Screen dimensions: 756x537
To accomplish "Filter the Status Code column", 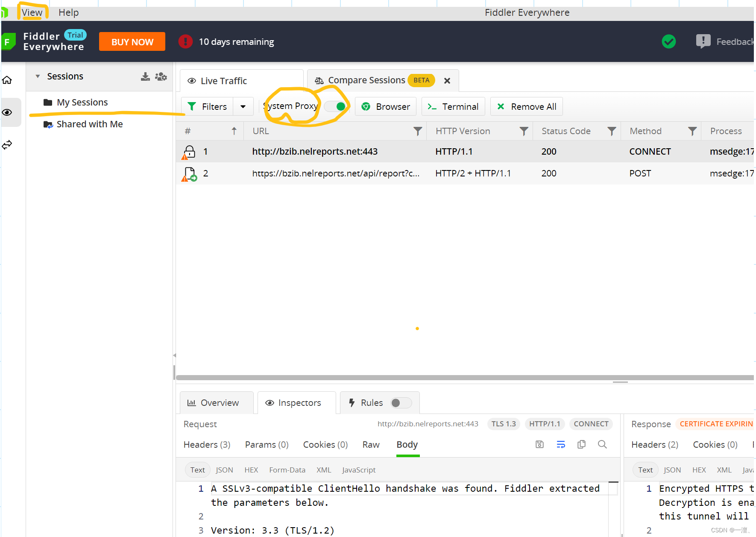I will (x=612, y=131).
